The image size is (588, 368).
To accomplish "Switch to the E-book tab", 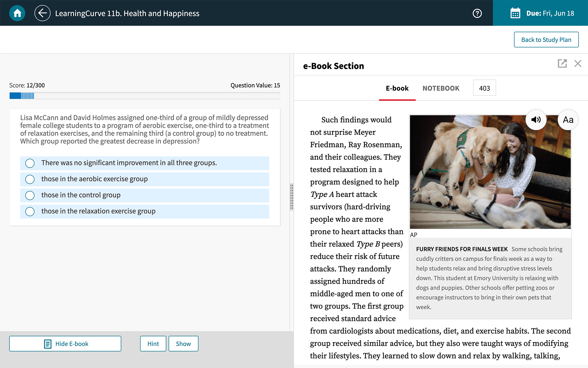I will [397, 88].
